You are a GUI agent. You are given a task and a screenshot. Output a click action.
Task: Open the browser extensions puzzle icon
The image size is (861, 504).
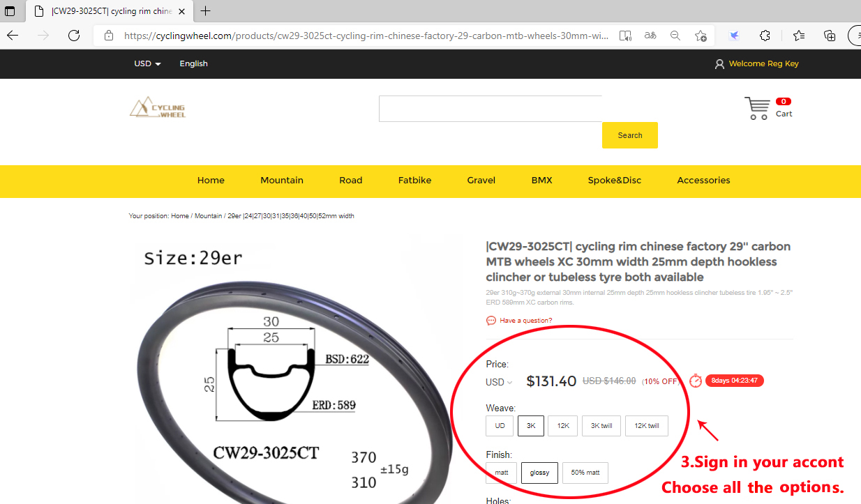(765, 36)
